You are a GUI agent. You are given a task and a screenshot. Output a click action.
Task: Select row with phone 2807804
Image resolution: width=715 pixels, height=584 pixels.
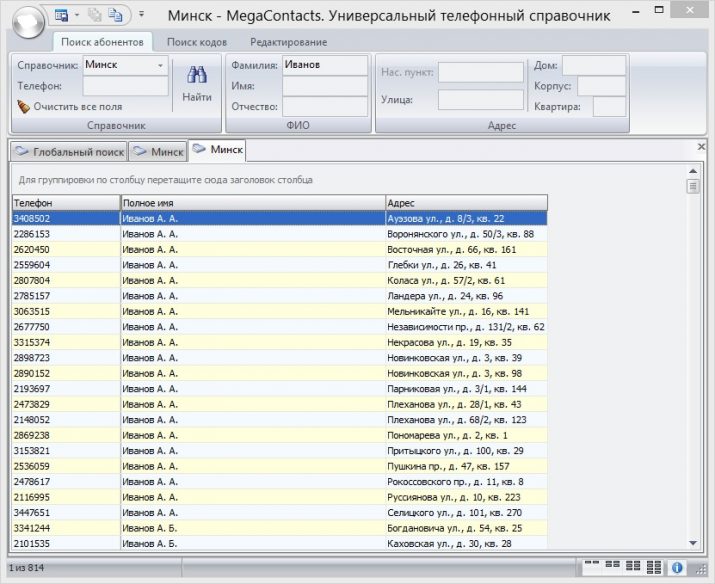pyautogui.click(x=280, y=280)
